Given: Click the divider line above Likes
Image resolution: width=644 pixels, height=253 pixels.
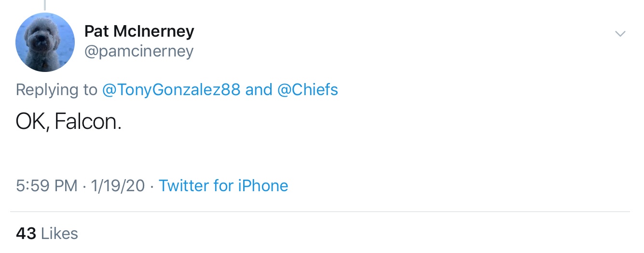Looking at the screenshot, I should click(320, 211).
